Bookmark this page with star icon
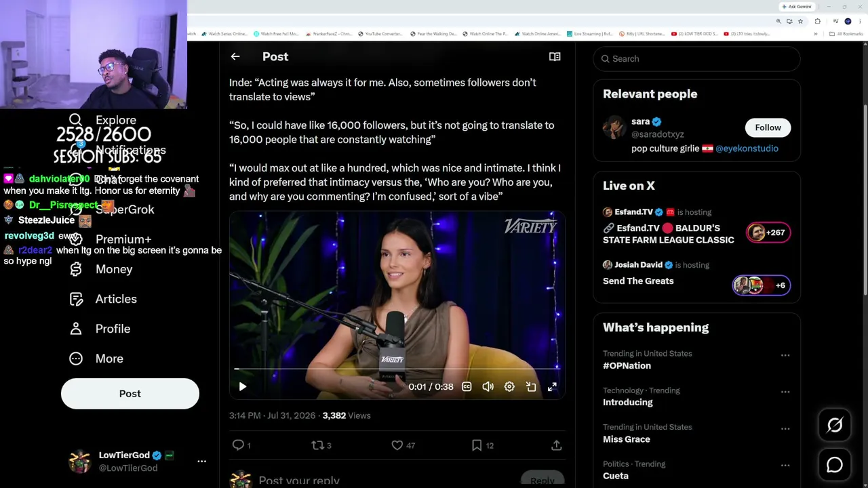Viewport: 868px width, 488px height. 800,21
